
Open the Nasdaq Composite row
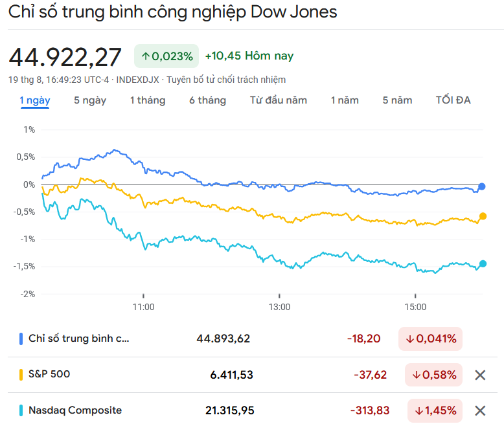pyautogui.click(x=75, y=410)
